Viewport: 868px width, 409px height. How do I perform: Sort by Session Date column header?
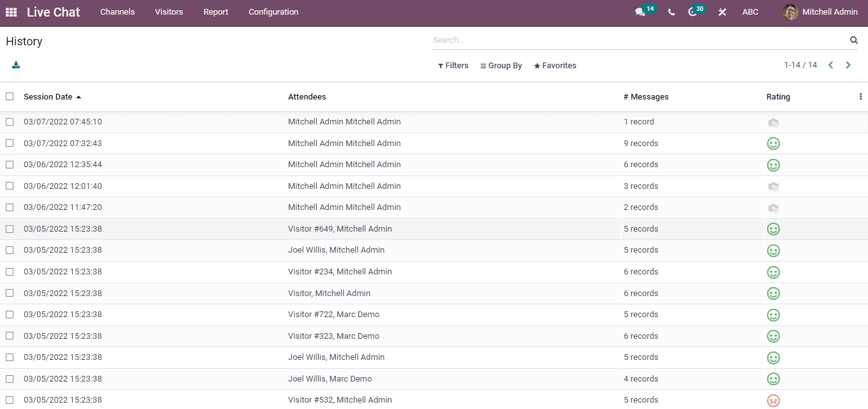[x=48, y=97]
